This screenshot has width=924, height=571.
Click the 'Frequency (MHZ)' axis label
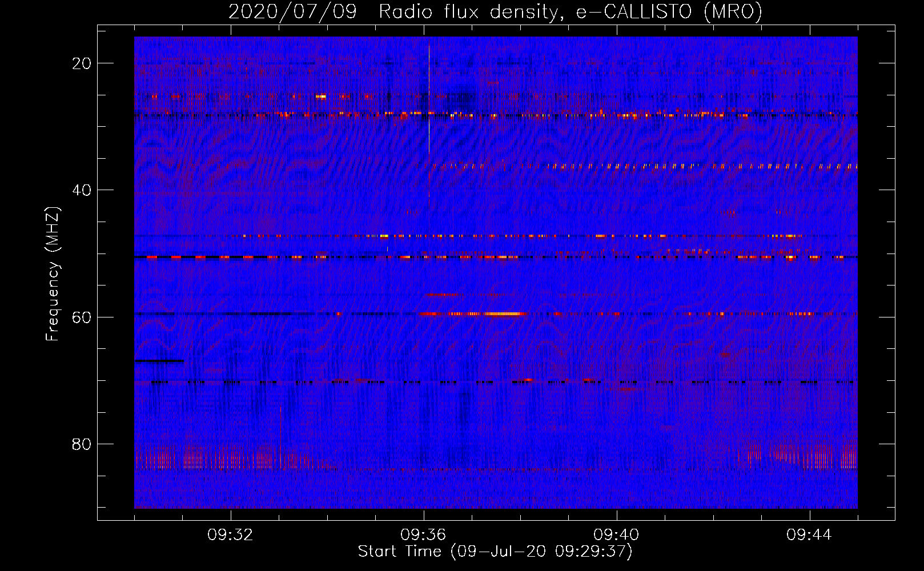[53, 274]
